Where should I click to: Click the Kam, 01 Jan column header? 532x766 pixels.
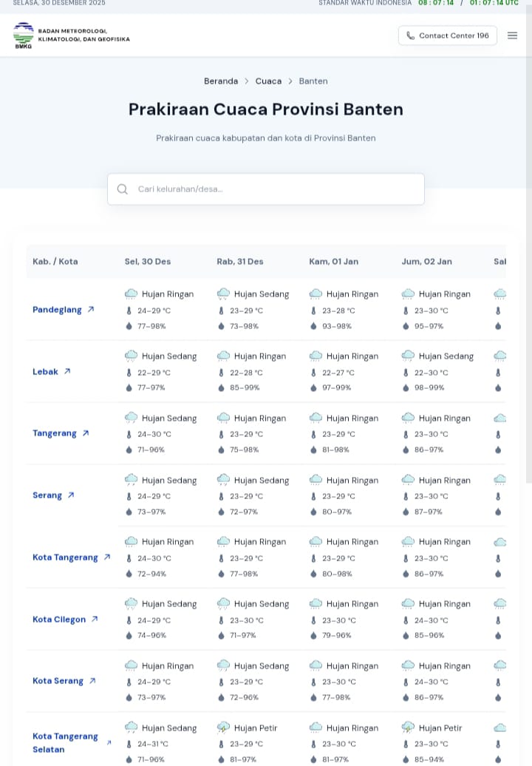[333, 262]
